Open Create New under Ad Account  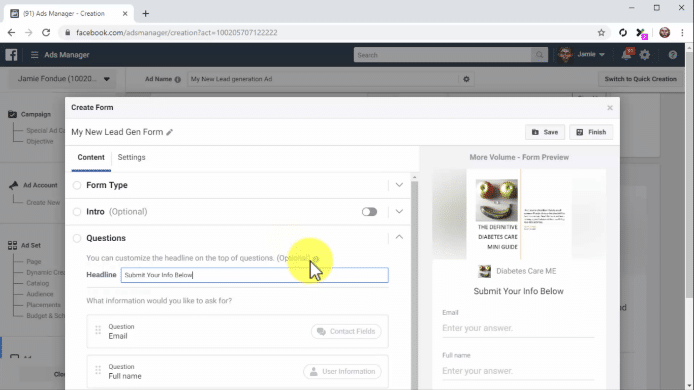(43, 202)
